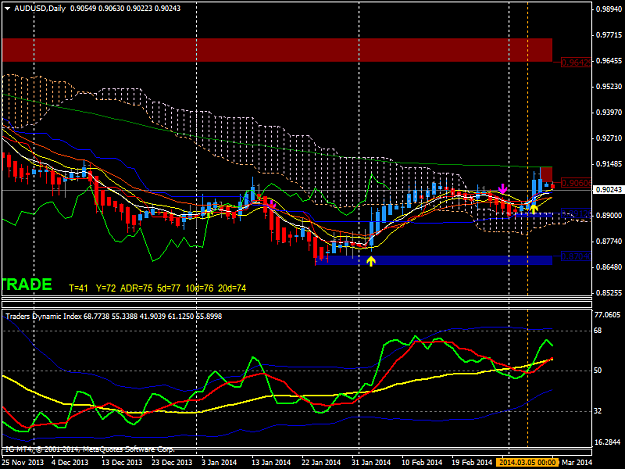Click the small red zone beside 0.9060 tag
The image size is (625, 469).
(x=546, y=175)
